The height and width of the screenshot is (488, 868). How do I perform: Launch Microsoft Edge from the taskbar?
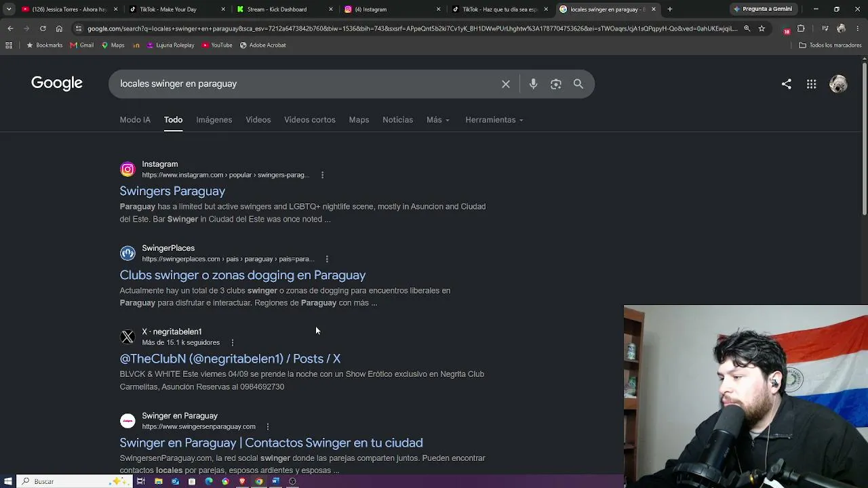(209, 481)
